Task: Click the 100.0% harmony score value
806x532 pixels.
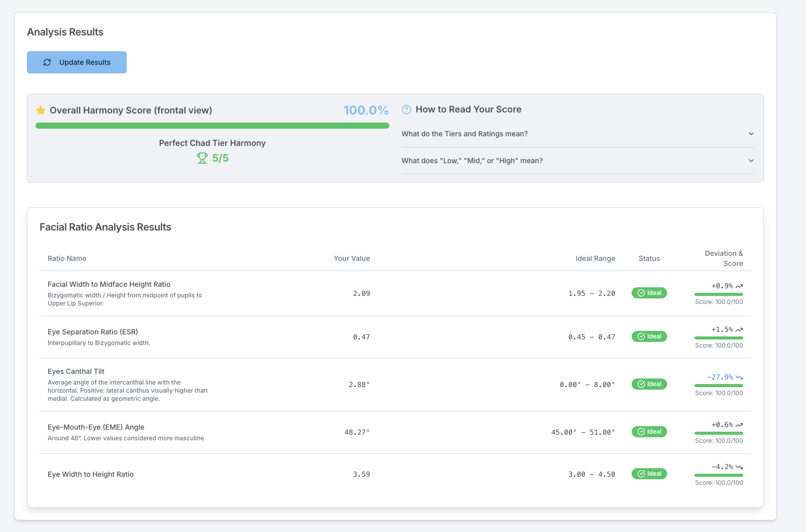Action: [x=365, y=110]
